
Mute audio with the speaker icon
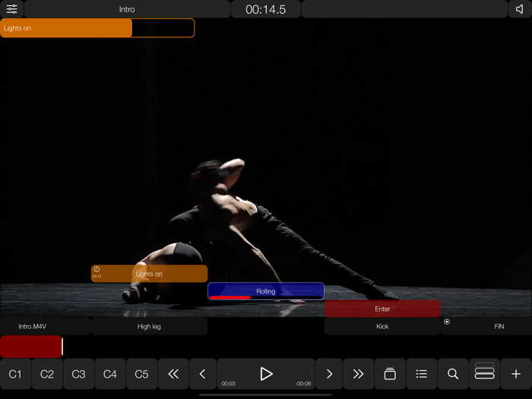tap(520, 9)
